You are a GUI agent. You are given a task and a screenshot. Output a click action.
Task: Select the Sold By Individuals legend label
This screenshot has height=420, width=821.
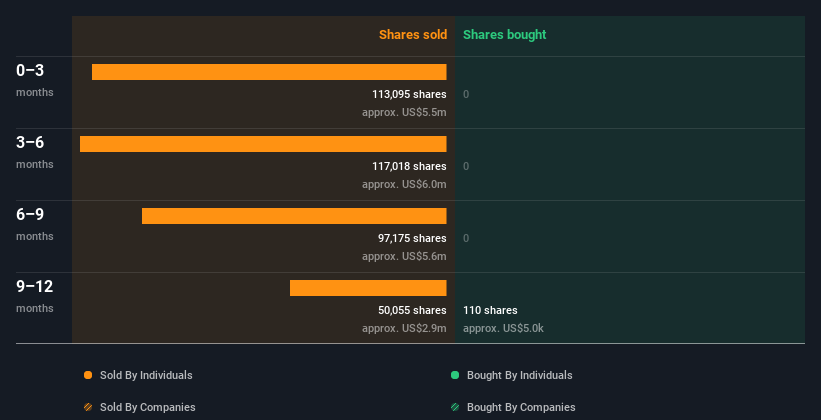coord(146,375)
